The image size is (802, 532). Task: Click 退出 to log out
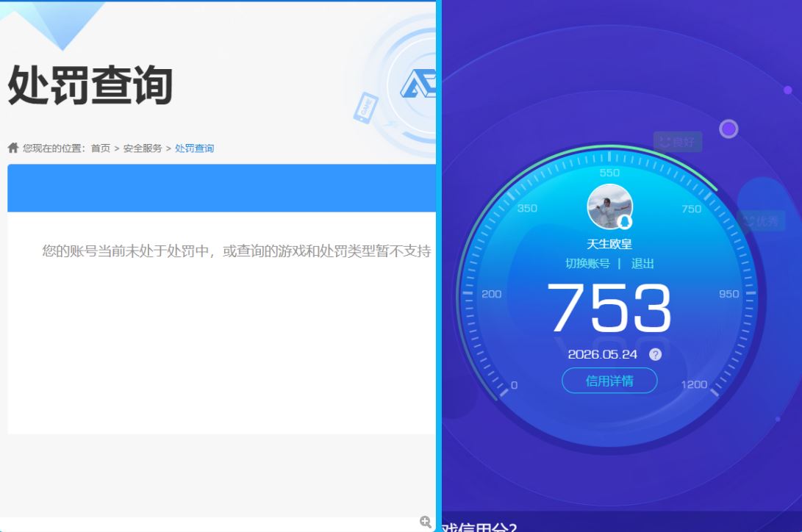click(x=642, y=264)
